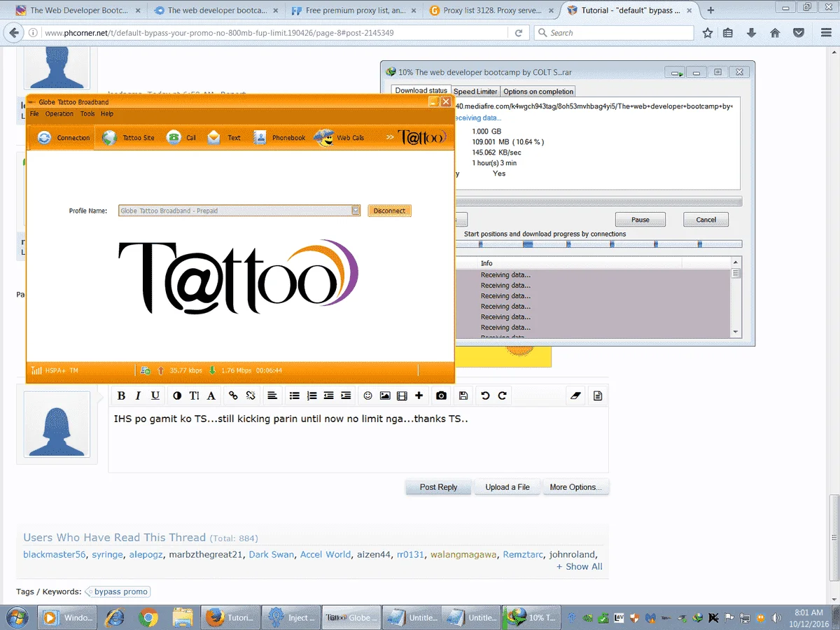Bookmark this page with the star icon
This screenshot has height=630, width=840.
pos(708,33)
